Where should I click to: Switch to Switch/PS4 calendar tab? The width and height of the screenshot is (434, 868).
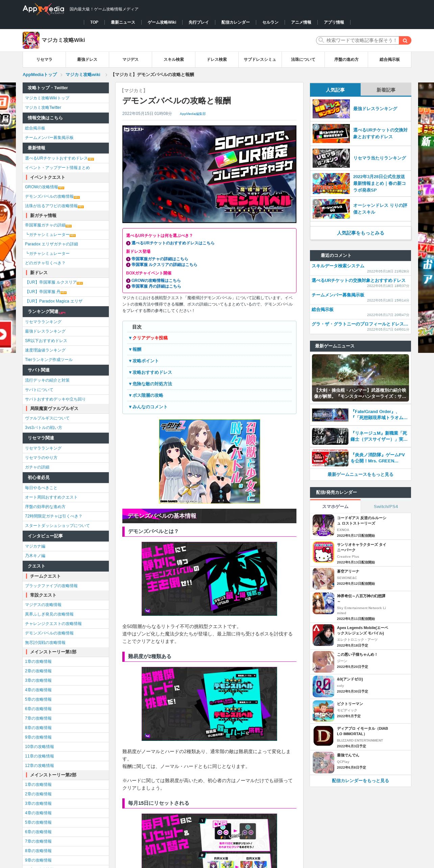pos(386,506)
